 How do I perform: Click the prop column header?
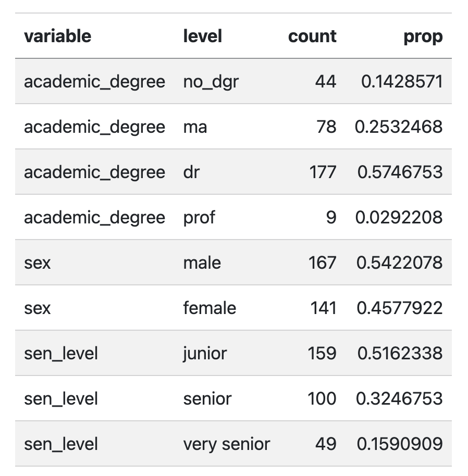[423, 37]
